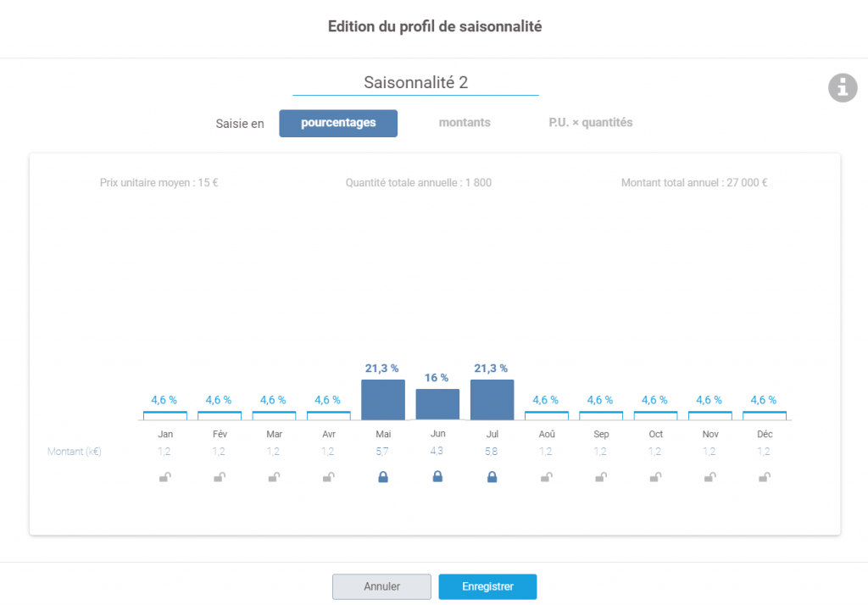Click the Montant (k€) row label
Image resolution: width=868 pixels, height=605 pixels.
pyautogui.click(x=75, y=452)
